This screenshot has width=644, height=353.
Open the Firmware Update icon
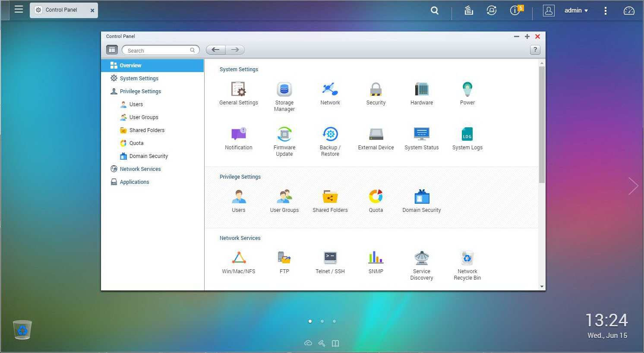(284, 135)
